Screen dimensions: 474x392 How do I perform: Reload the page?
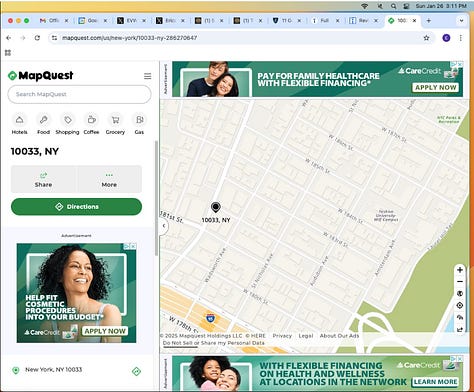(37, 38)
